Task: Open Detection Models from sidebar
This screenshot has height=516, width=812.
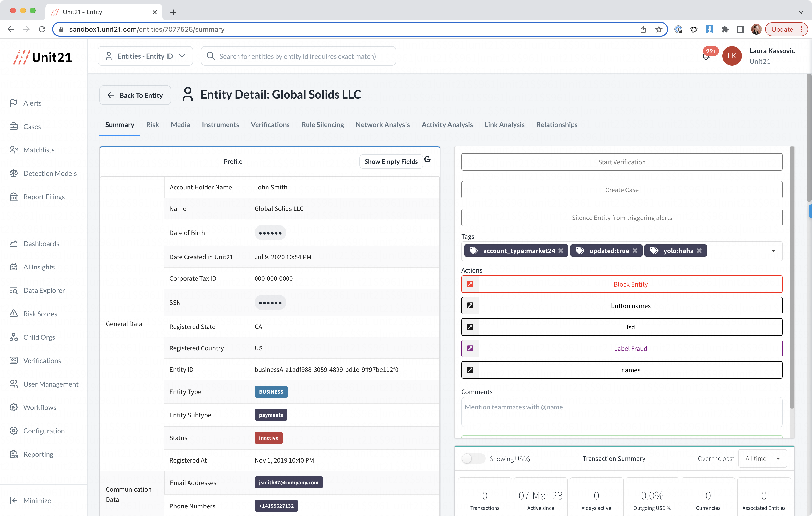Action: coord(50,173)
